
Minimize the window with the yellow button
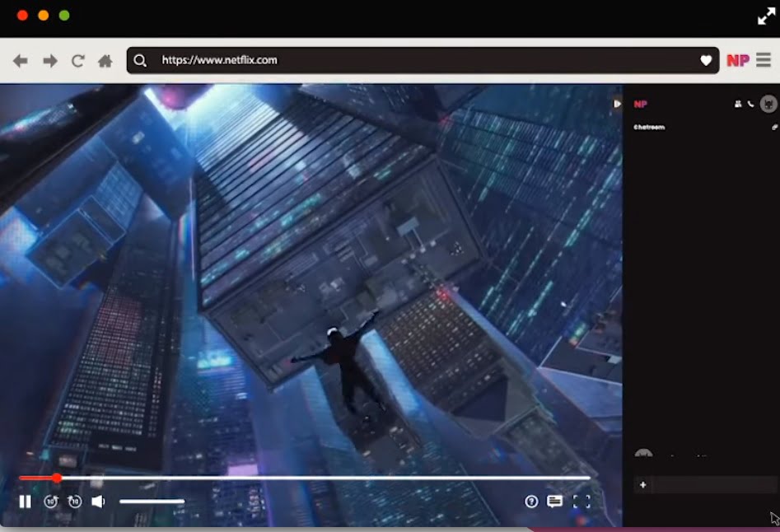pyautogui.click(x=44, y=16)
